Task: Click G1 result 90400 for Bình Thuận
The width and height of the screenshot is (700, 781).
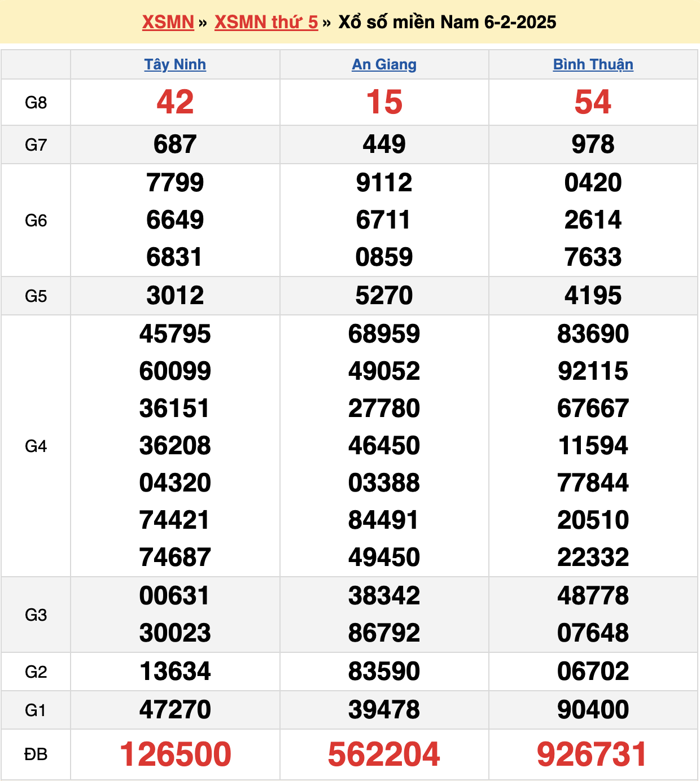Action: click(x=593, y=710)
